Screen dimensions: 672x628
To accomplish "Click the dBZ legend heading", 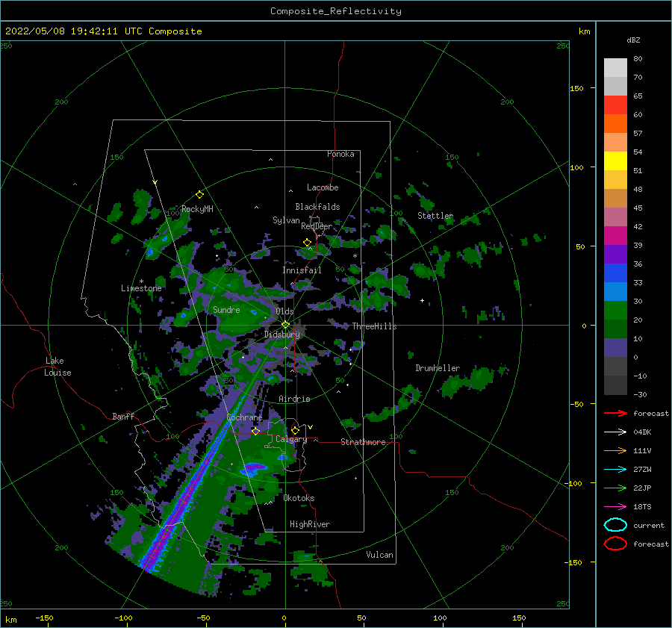I will pyautogui.click(x=633, y=40).
